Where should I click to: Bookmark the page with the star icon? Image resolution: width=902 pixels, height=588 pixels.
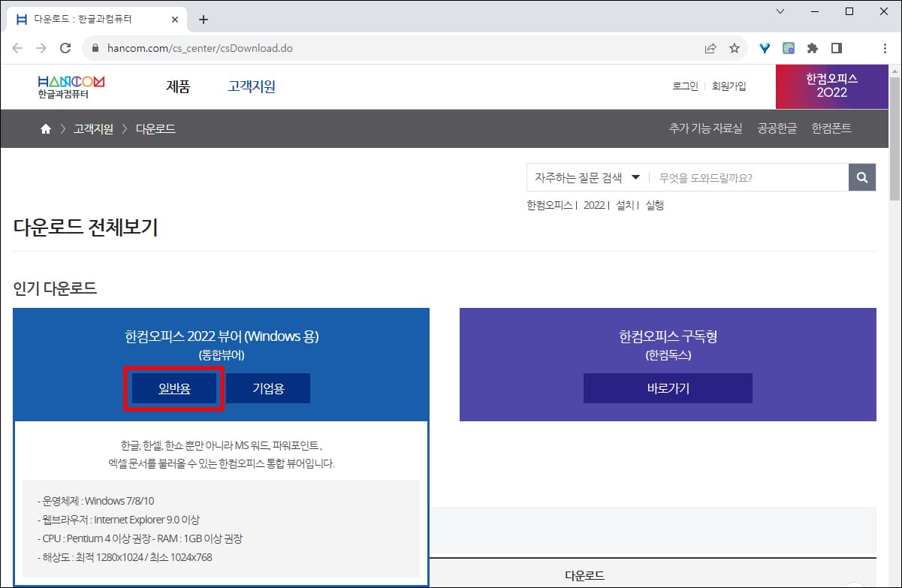tap(735, 47)
